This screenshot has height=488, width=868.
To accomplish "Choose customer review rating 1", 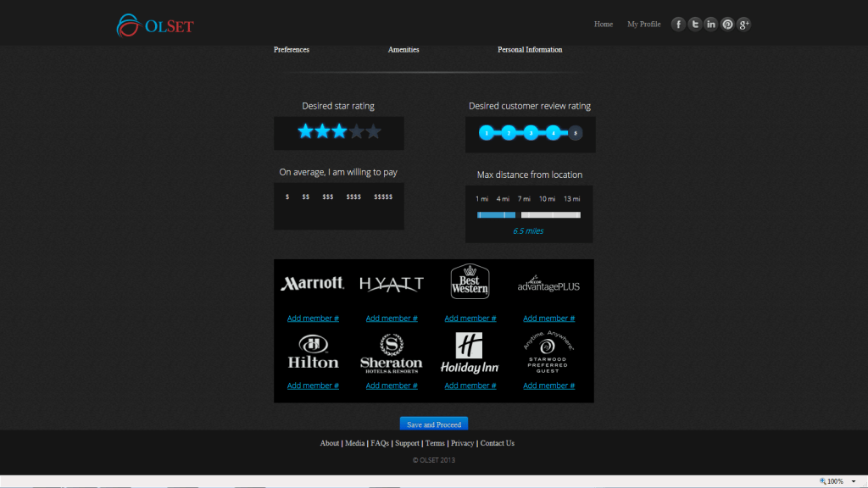I will click(487, 133).
